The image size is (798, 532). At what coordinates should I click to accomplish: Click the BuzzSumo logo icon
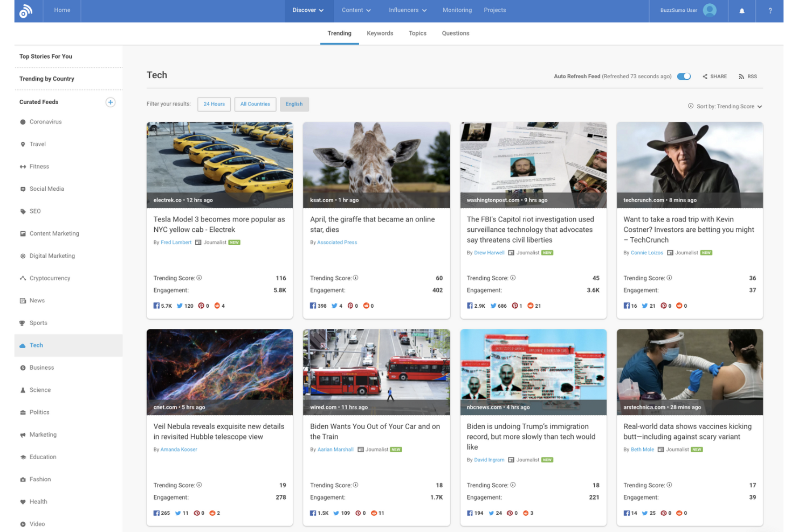pyautogui.click(x=26, y=11)
